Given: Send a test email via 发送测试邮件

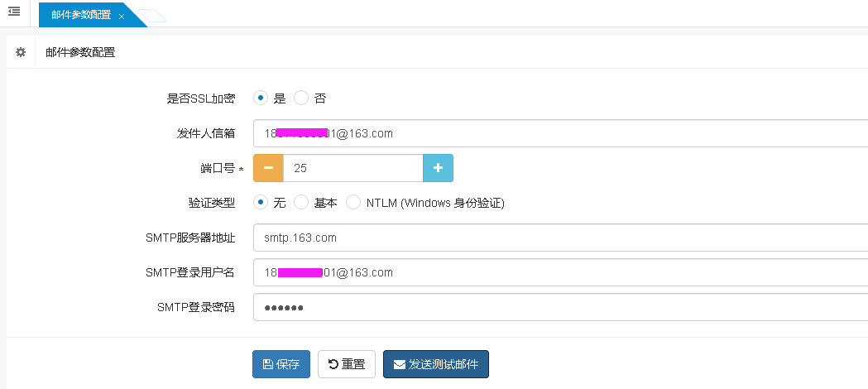Looking at the screenshot, I should 436,364.
